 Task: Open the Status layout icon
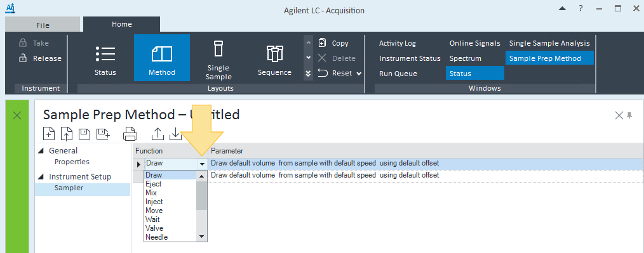click(105, 58)
